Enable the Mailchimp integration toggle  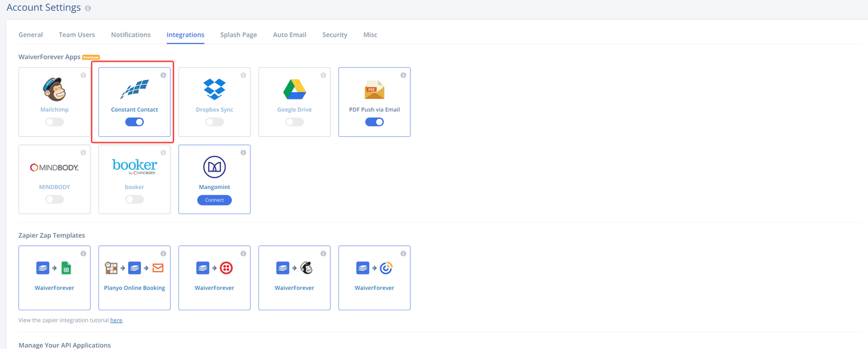tap(54, 122)
